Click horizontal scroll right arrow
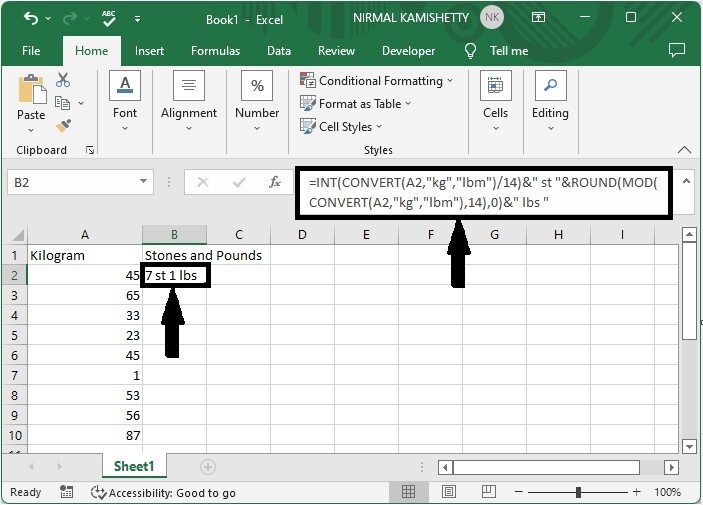Image resolution: width=703 pixels, height=505 pixels. tap(671, 467)
